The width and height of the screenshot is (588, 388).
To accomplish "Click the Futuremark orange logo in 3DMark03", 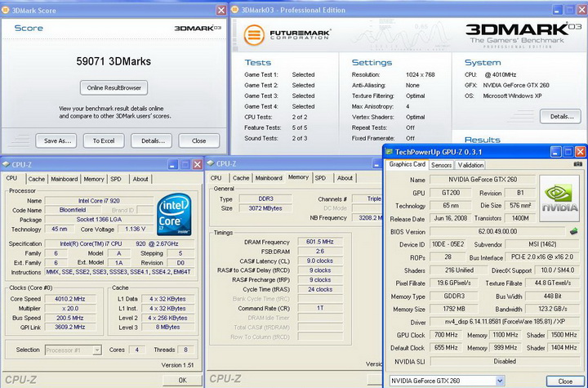I will point(254,35).
